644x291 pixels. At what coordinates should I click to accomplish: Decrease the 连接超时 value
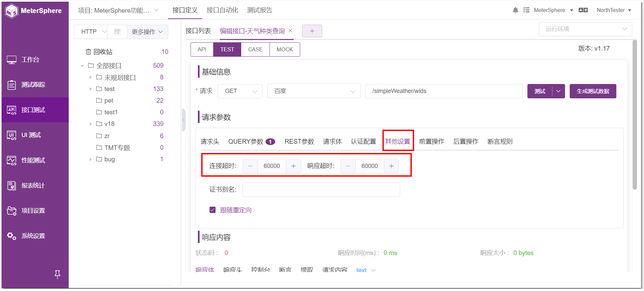250,166
